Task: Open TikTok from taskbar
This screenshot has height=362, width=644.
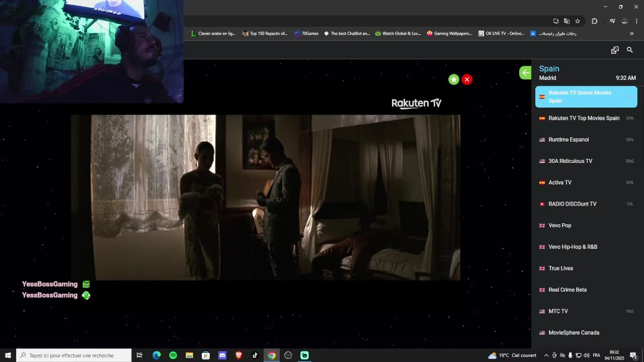Action: [x=255, y=355]
